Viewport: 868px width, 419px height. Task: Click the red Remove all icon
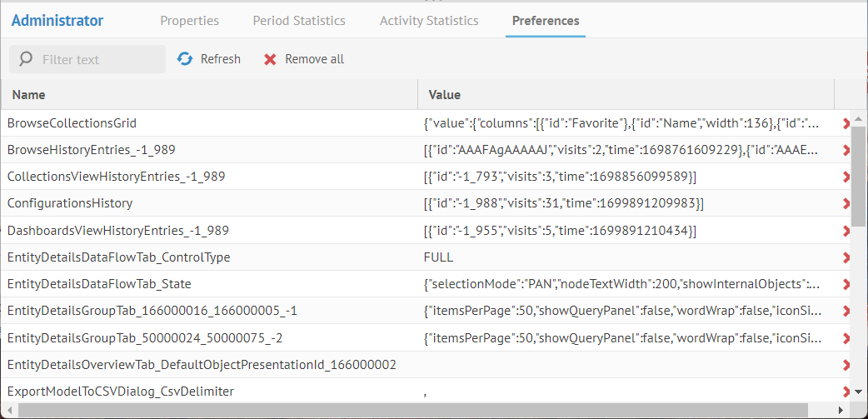[x=269, y=59]
